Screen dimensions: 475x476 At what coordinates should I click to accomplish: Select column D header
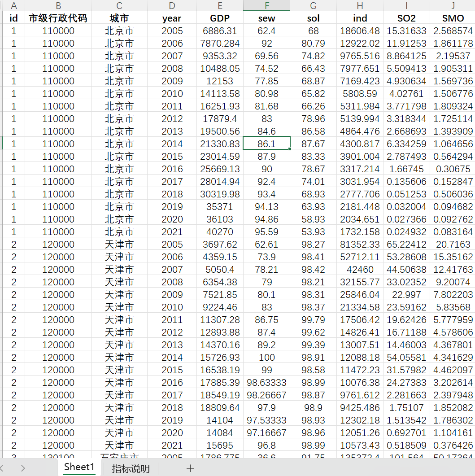click(172, 5)
